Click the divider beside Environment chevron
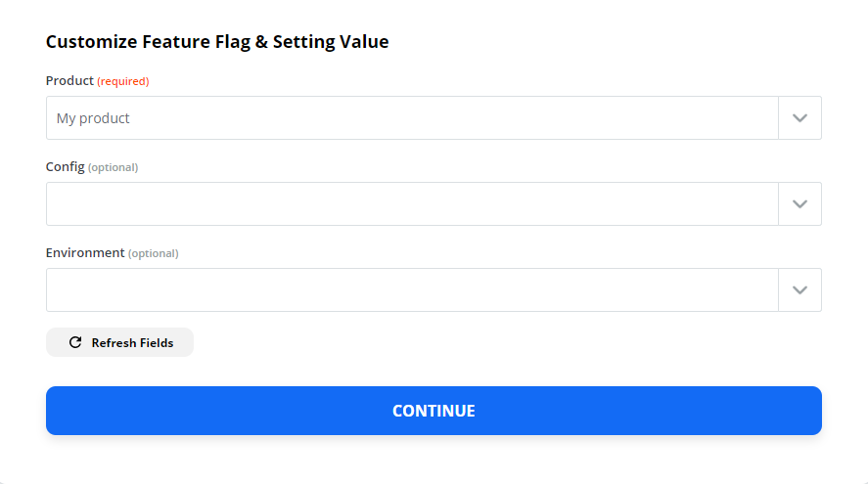Viewport: 868px width, 484px height. (x=778, y=290)
